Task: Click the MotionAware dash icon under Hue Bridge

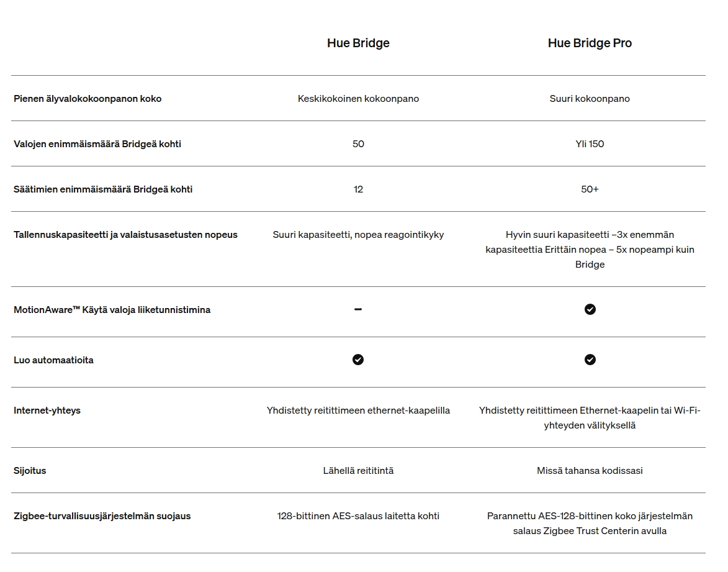Action: pos(358,309)
